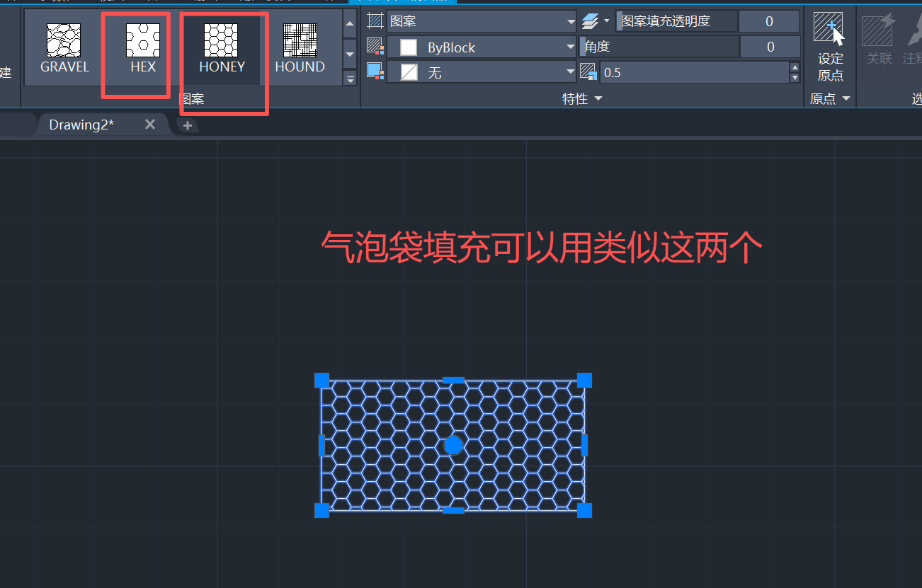Screen dimensions: 922x588
Task: Create a new drawing with the plus button
Action: click(x=187, y=124)
